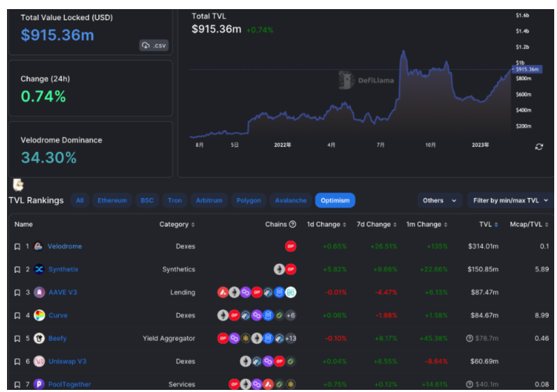Click Ethereum chain icon in Uniswap V3 row
The height and width of the screenshot is (392, 557).
point(245,361)
